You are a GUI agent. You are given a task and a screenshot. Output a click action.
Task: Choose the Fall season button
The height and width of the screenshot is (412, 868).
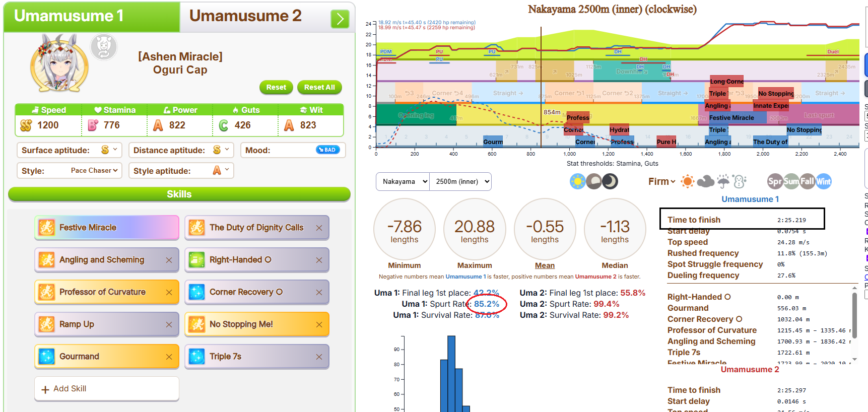tap(807, 181)
